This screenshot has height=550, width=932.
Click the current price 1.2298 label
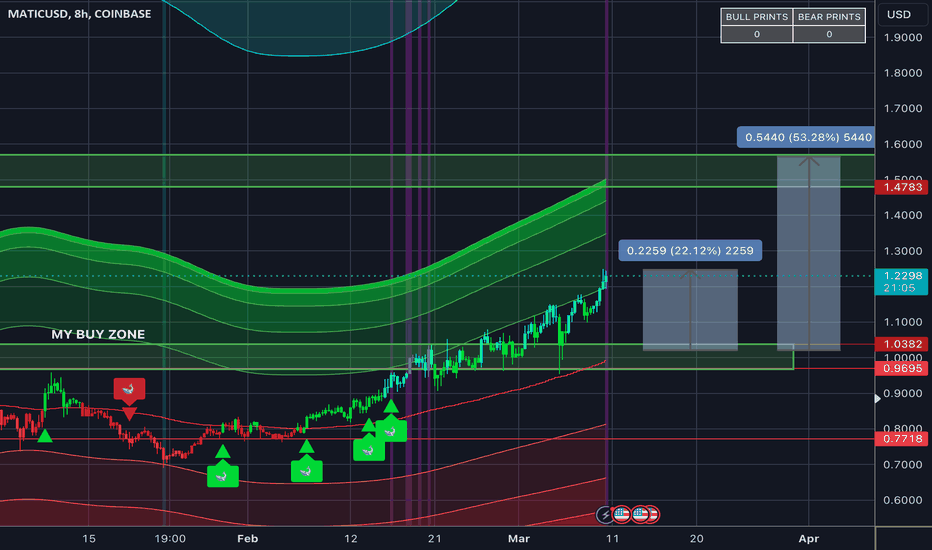[x=903, y=275]
